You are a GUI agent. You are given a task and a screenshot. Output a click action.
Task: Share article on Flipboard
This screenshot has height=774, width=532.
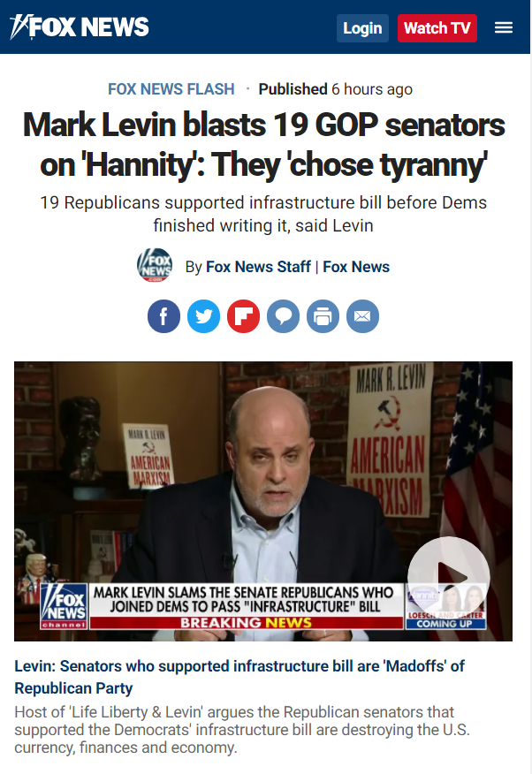243,316
